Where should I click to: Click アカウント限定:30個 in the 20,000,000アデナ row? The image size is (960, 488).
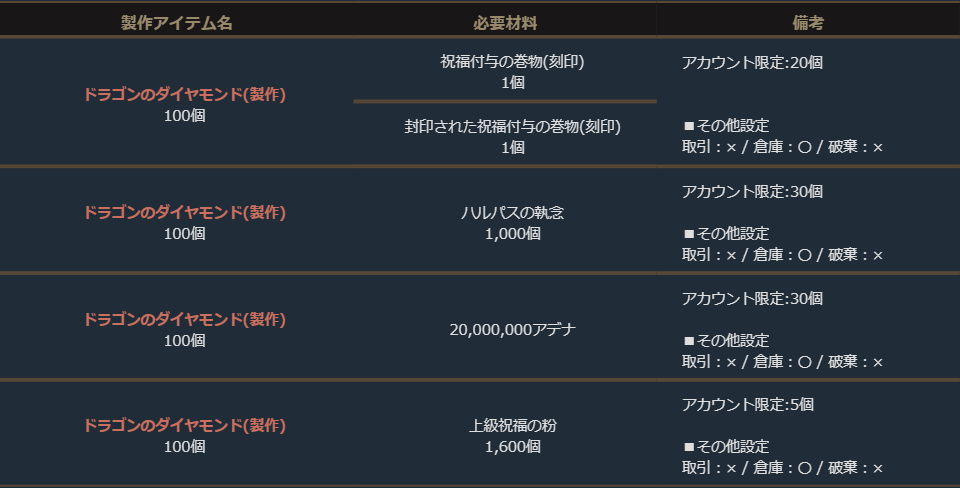752,298
